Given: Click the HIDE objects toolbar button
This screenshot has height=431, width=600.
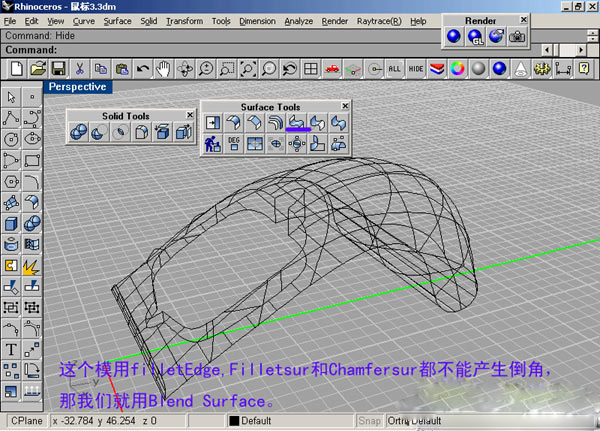Looking at the screenshot, I should 416,68.
